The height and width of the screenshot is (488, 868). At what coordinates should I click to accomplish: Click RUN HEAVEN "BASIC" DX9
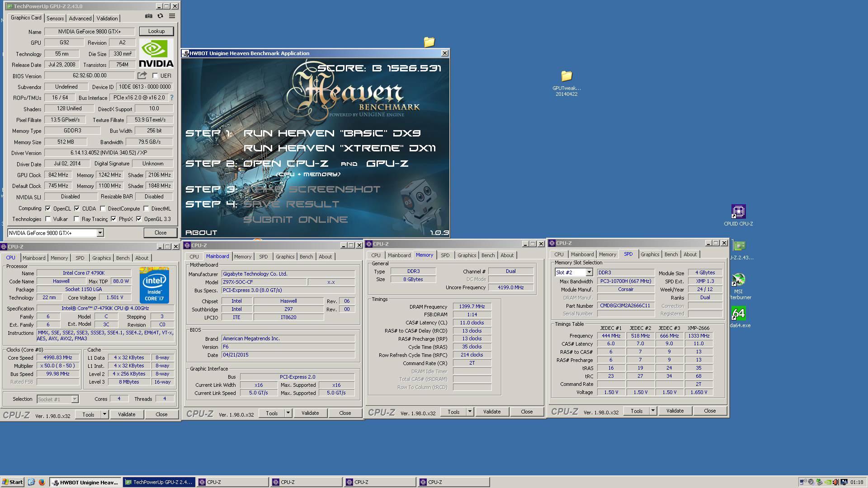332,133
